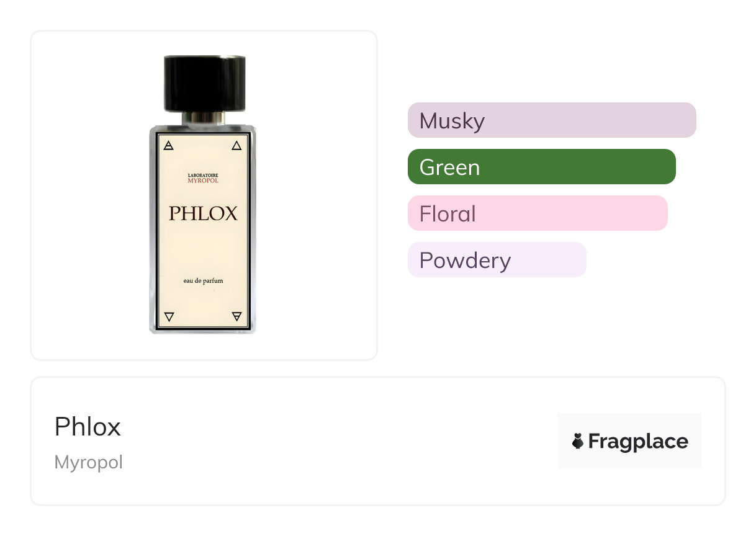
Task: Click the top-right triangle symbol on bottle label
Action: 236,146
